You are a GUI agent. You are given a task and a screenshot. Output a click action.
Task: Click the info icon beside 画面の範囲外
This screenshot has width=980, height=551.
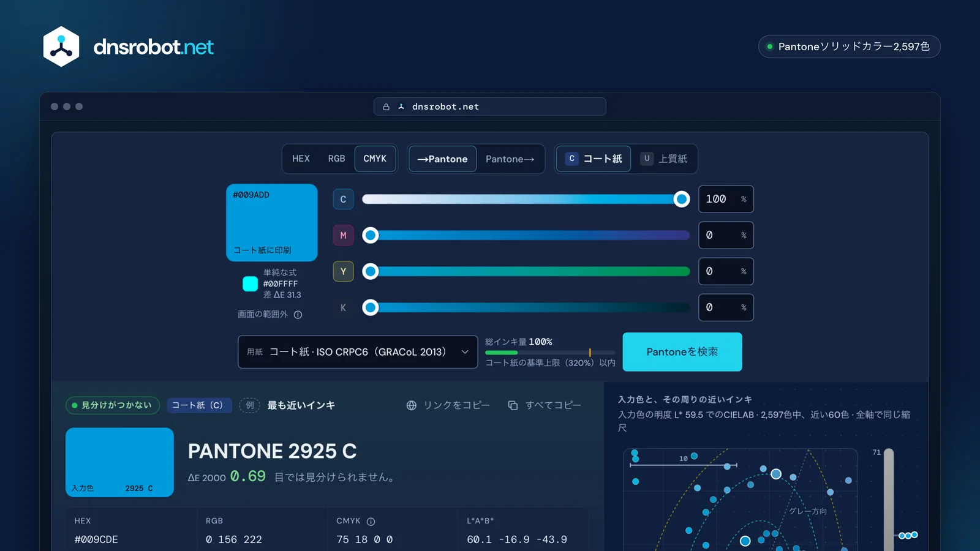[x=298, y=315]
